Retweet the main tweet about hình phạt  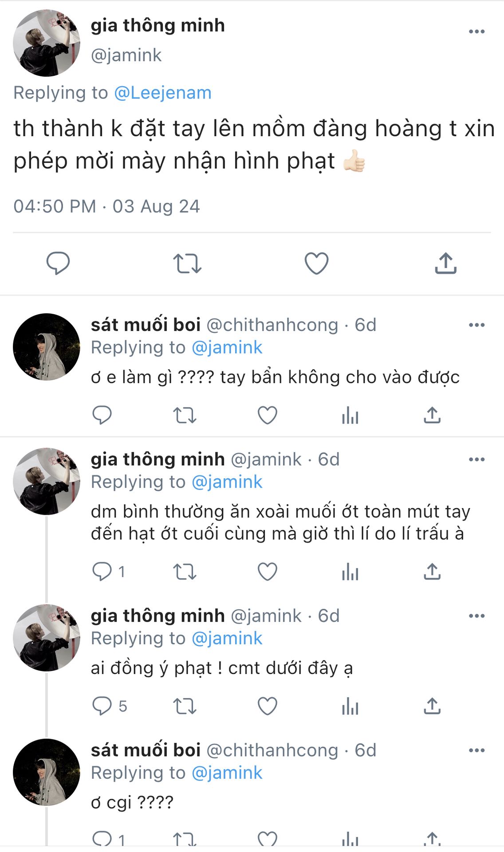coord(187,263)
